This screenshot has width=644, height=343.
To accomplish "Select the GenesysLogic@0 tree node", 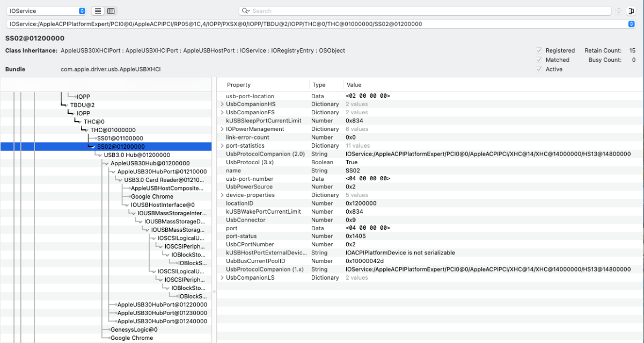I will pos(134,330).
